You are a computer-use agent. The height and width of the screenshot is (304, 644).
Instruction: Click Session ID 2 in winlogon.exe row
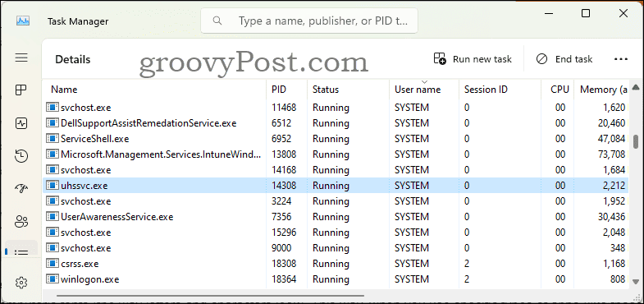click(x=467, y=279)
